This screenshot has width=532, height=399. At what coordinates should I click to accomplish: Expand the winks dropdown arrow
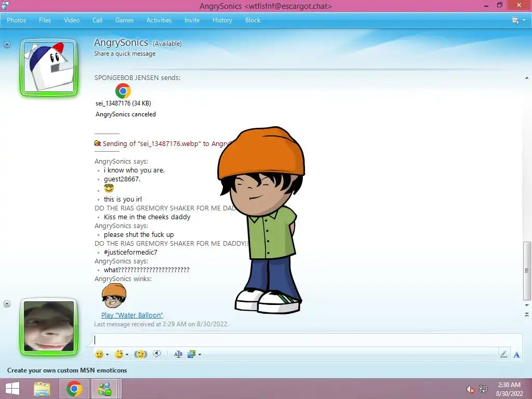click(127, 354)
